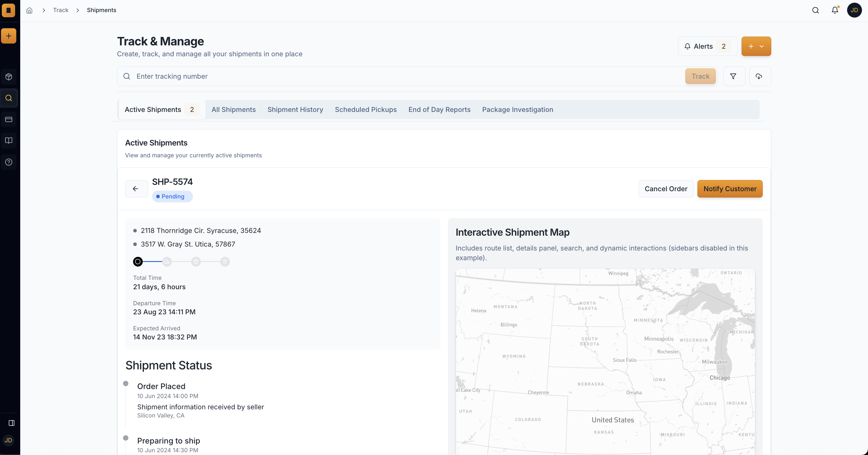Open the packages cube sidebar icon
The image size is (868, 455).
coord(9,77)
